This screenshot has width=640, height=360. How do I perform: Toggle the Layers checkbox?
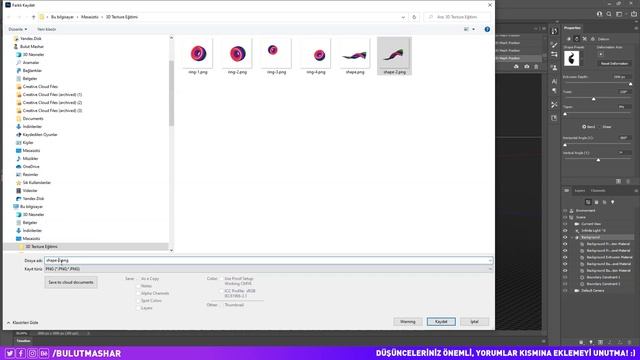click(138, 308)
